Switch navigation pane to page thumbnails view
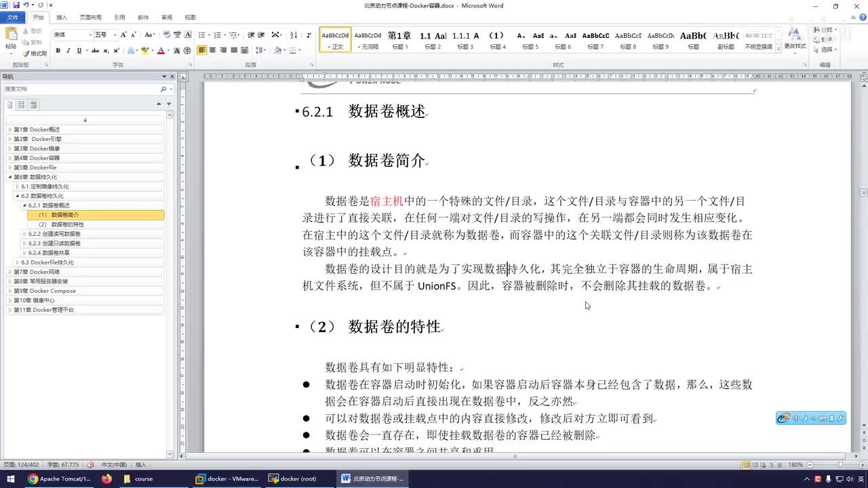Screen dimensions: 868x488 [21, 104]
